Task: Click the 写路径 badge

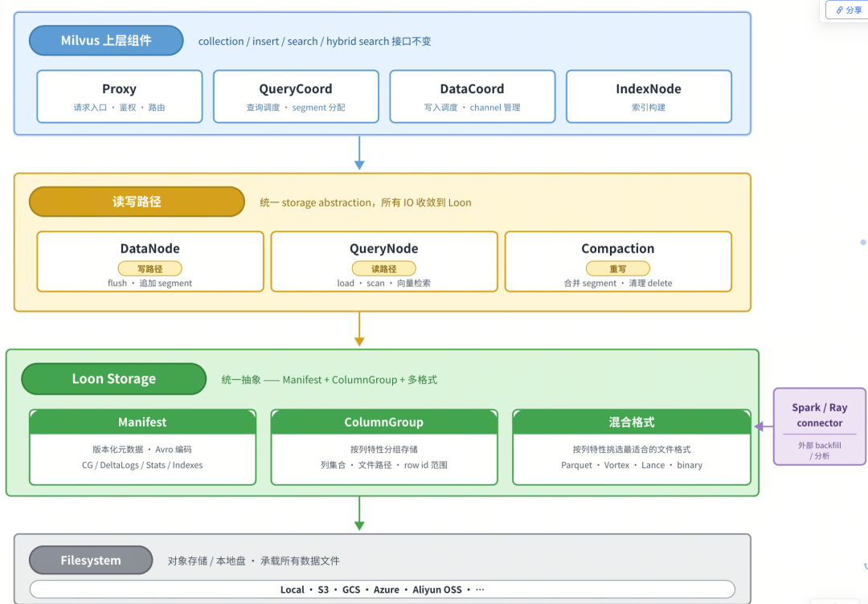Action: point(150,269)
